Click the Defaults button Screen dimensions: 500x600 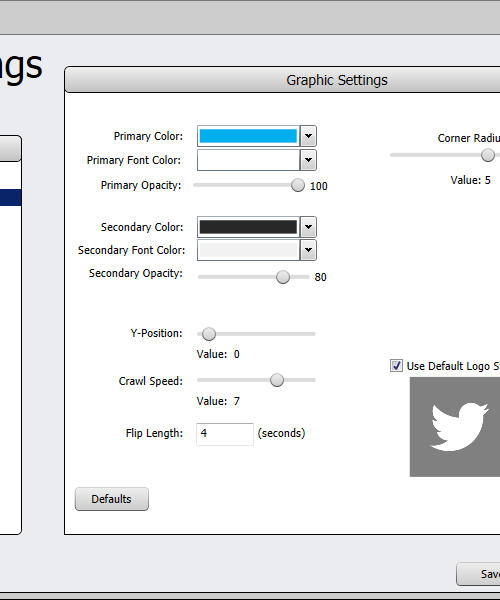[x=112, y=499]
